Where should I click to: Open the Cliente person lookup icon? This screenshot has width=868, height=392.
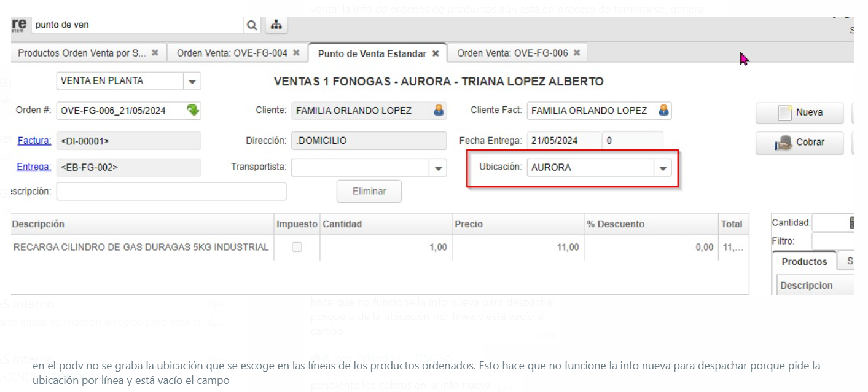tap(439, 111)
